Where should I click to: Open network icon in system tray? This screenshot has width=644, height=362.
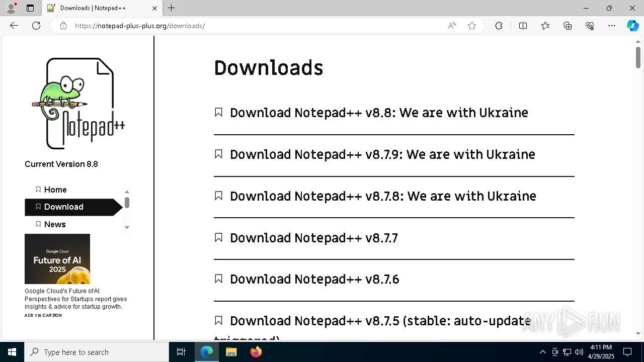pos(567,352)
